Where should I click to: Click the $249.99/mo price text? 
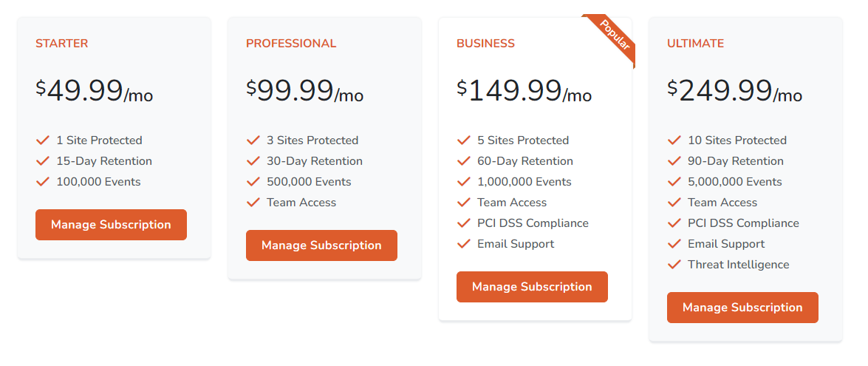[734, 92]
